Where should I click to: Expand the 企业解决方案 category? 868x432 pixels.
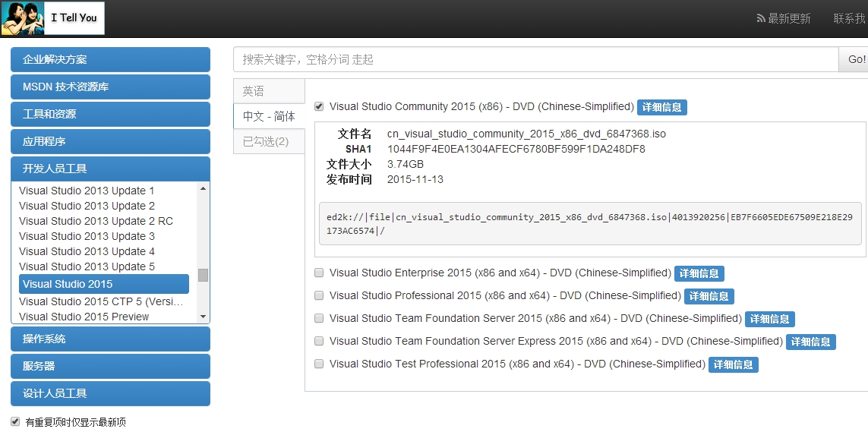(x=110, y=59)
